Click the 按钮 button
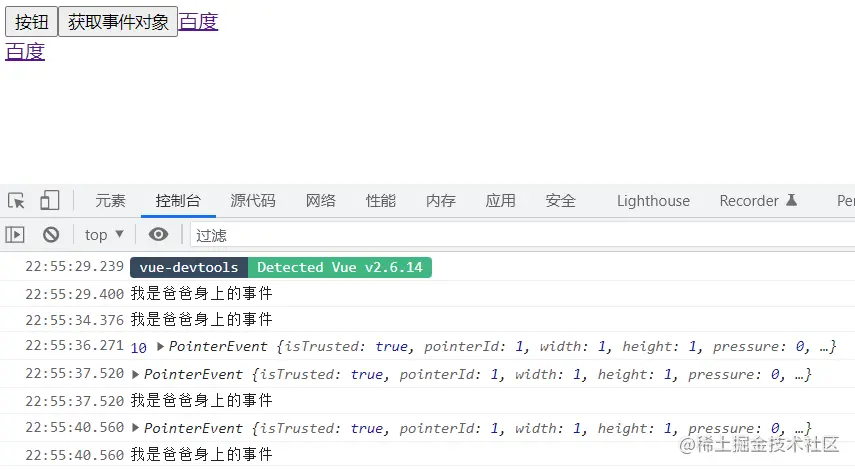Viewport: 855px width, 470px height. (x=31, y=22)
